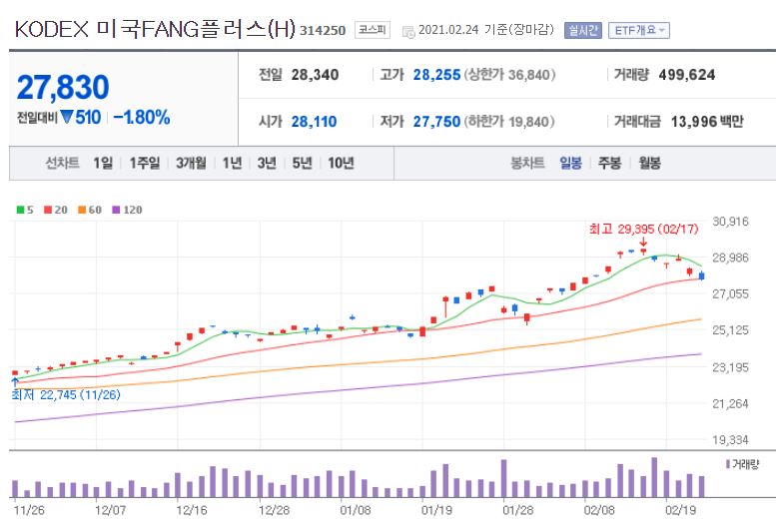Screen dimensions: 776x532
Task: Click the down arrow icon beside 510
Action: click(67, 118)
